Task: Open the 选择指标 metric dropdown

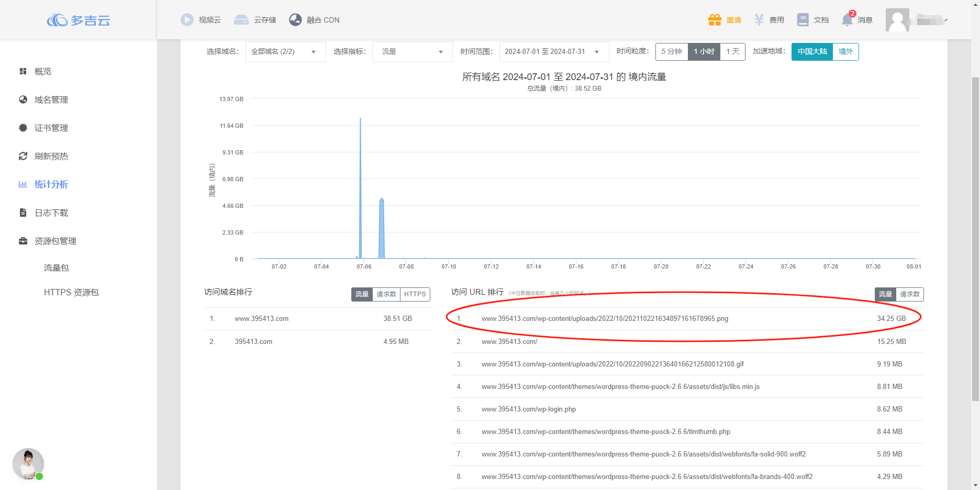Action: 412,51
